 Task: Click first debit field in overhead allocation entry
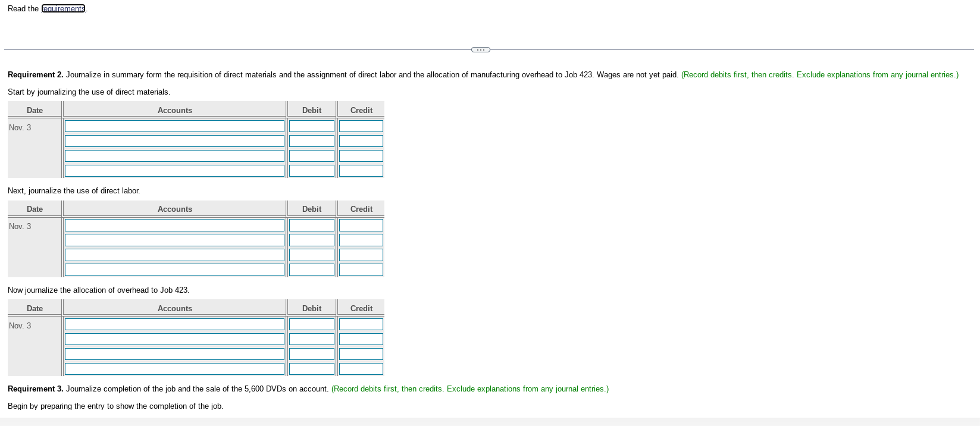point(312,324)
